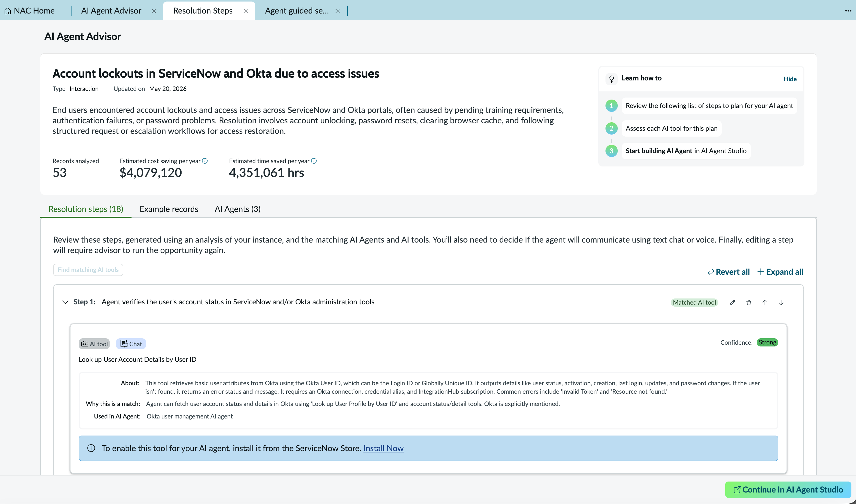Click Expand all
856x504 pixels.
[780, 272]
